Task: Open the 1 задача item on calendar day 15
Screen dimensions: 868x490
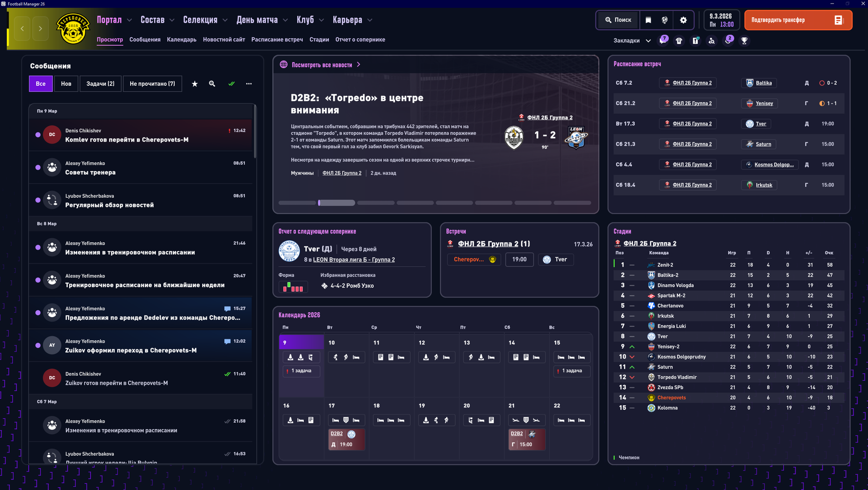Action: click(572, 371)
